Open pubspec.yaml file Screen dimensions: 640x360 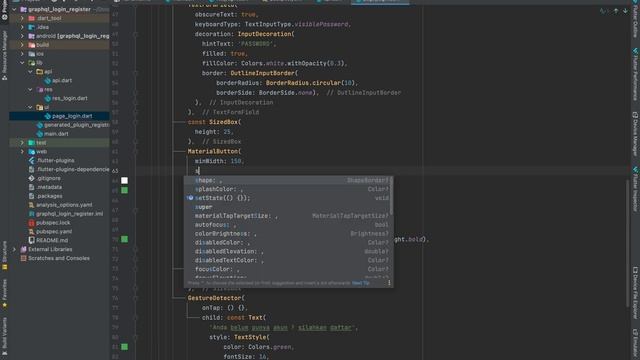tap(49, 231)
